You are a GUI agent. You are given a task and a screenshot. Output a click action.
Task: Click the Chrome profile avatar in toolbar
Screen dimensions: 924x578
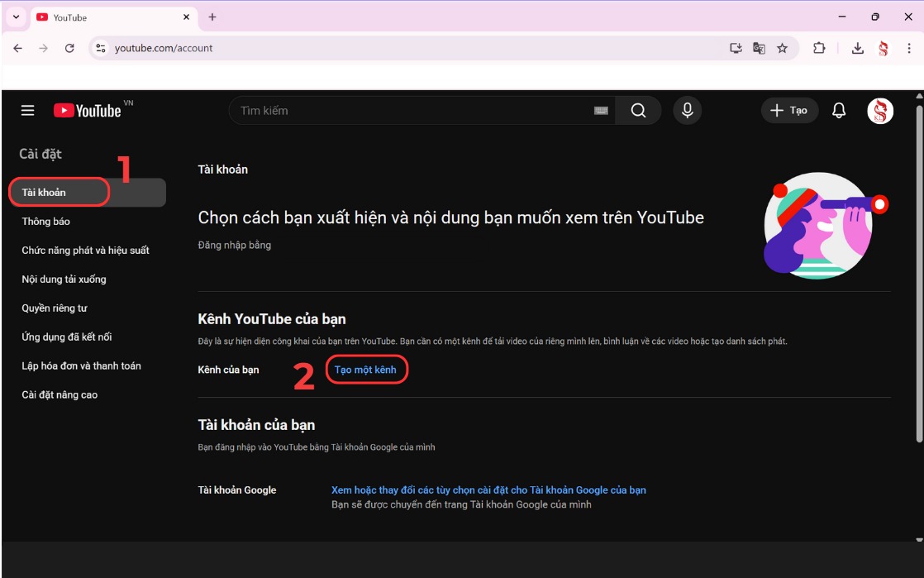(x=883, y=48)
